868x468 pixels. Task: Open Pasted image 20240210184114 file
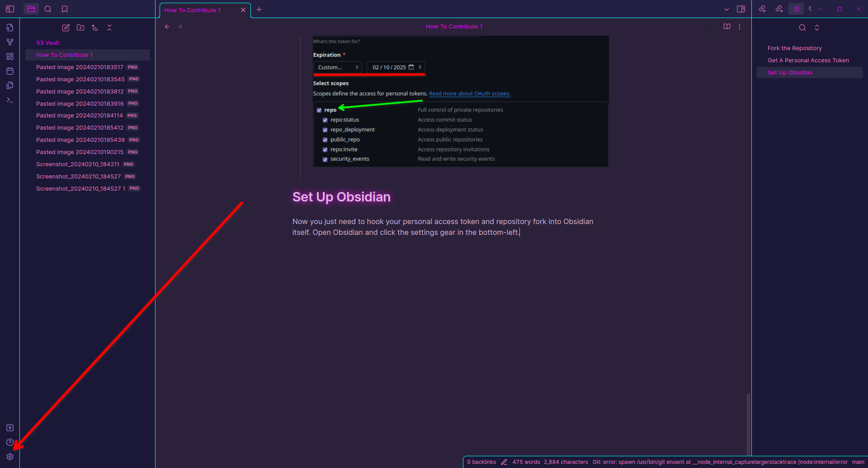click(87, 116)
